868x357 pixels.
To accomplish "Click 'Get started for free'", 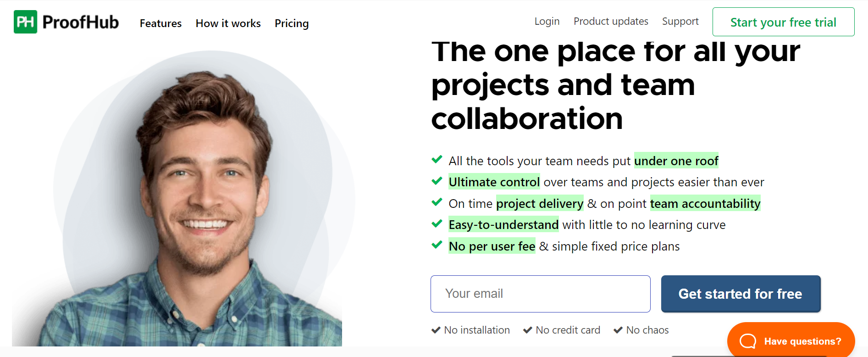I will [740, 294].
